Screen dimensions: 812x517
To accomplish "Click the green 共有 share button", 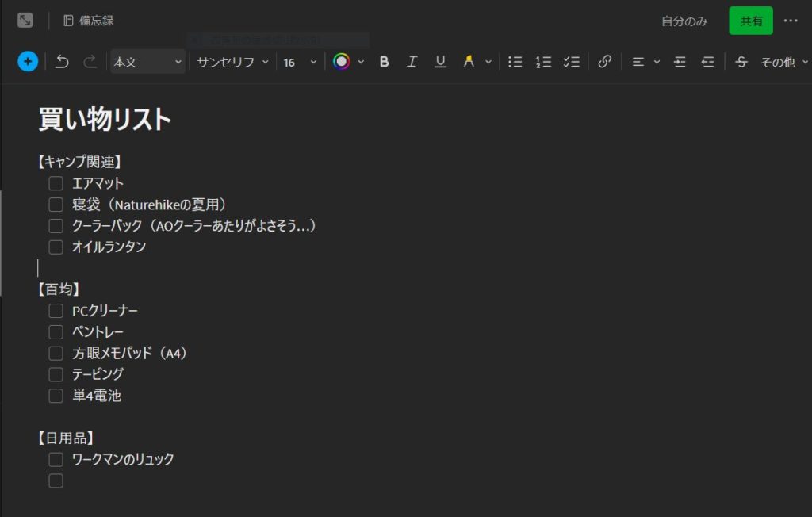I will 751,21.
